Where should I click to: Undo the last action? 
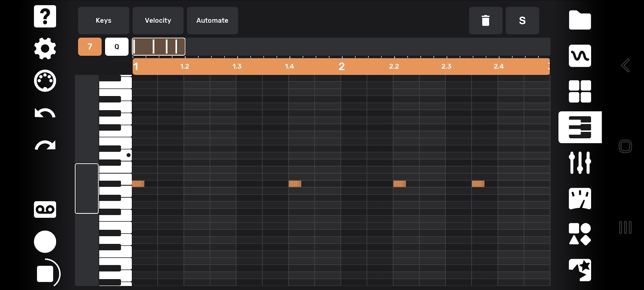(45, 113)
